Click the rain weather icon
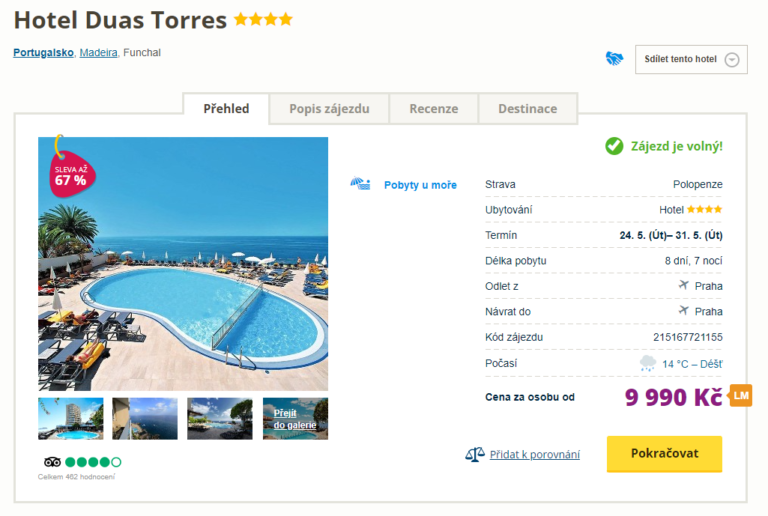 pos(648,363)
